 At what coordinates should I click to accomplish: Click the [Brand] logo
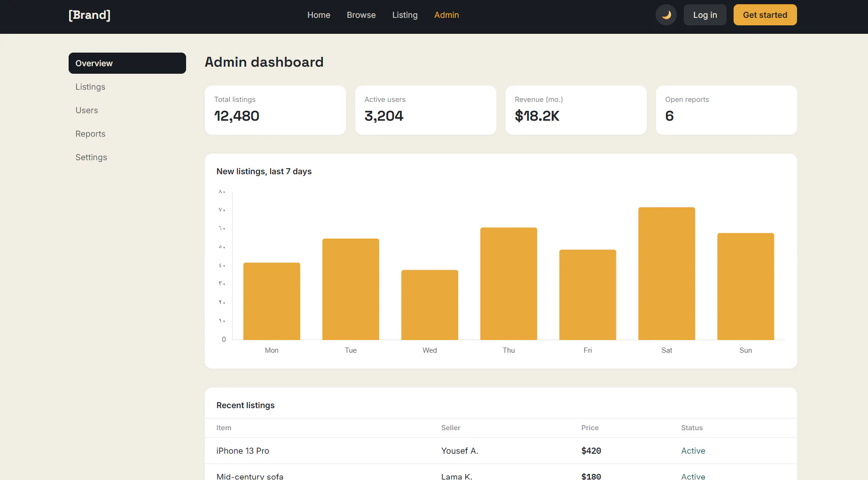pos(89,15)
